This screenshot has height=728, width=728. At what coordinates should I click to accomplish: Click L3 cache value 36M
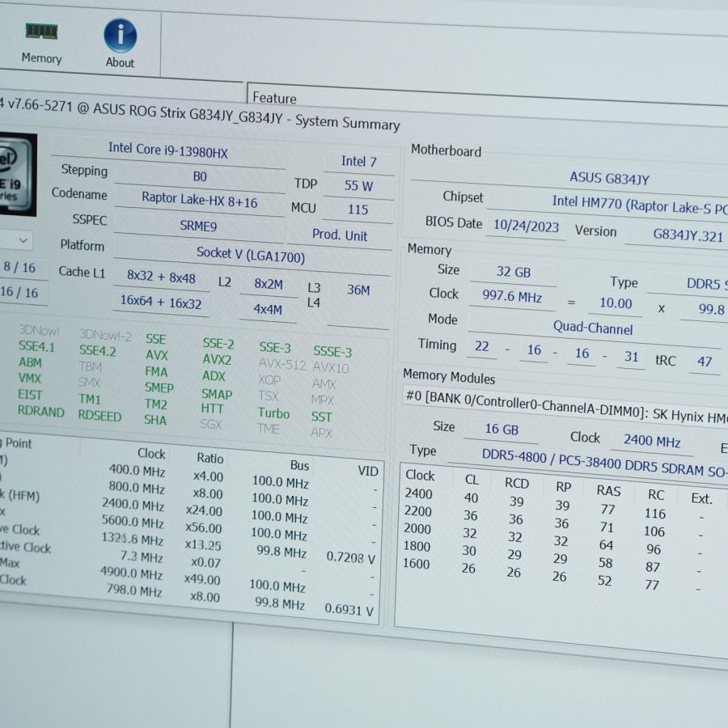358,290
